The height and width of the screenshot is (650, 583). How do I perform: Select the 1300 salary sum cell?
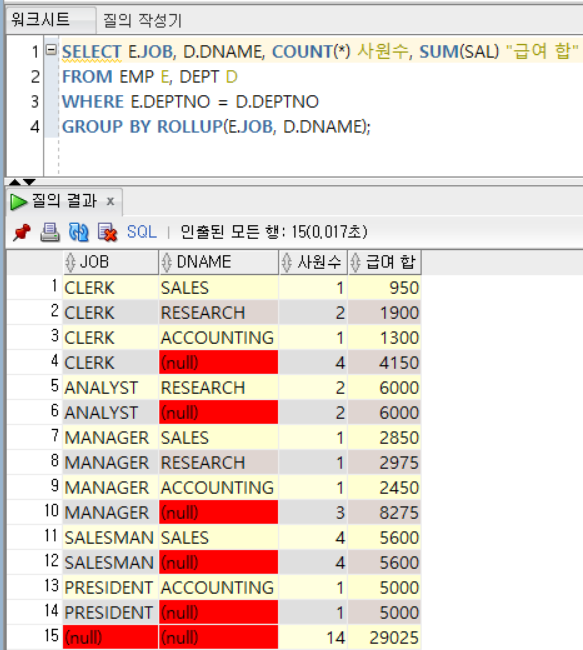point(384,337)
